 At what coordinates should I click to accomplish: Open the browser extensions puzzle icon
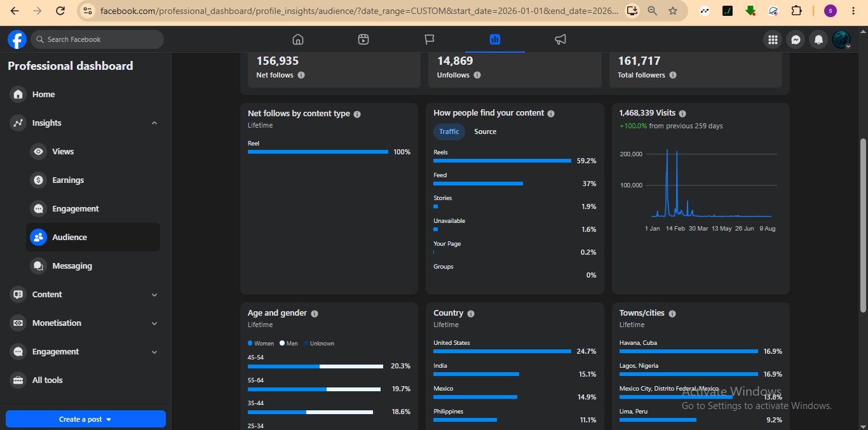pyautogui.click(x=796, y=11)
